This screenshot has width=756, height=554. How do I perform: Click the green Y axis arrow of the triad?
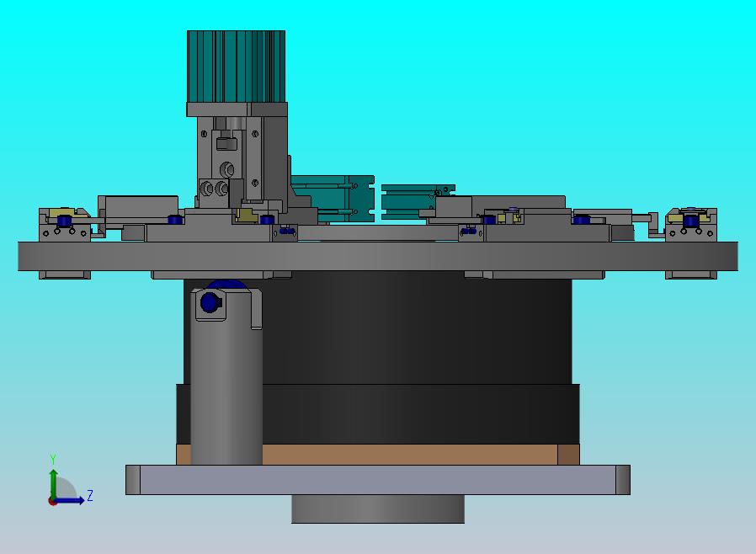click(x=53, y=484)
